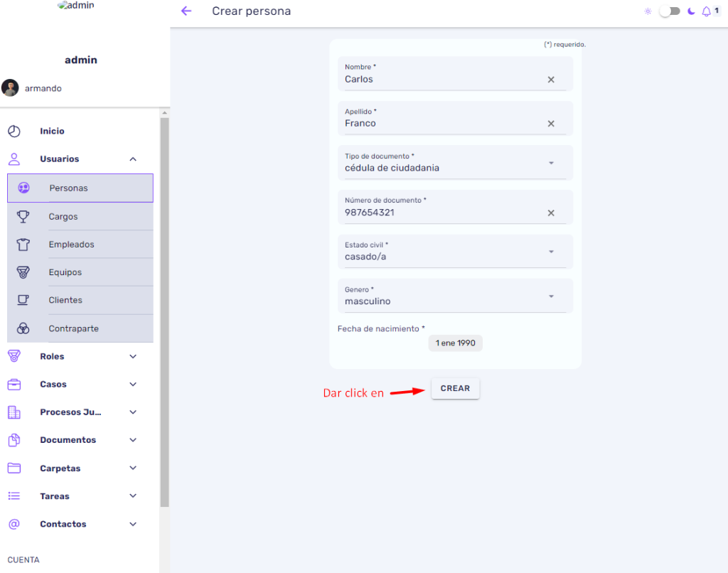
Task: Open the Clientes submenu item
Action: (80, 300)
